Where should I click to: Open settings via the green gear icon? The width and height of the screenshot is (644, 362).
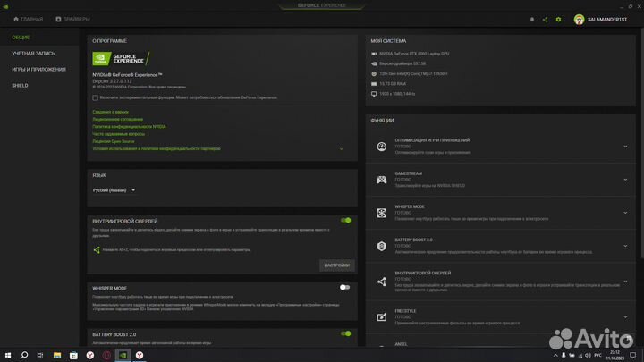(558, 19)
